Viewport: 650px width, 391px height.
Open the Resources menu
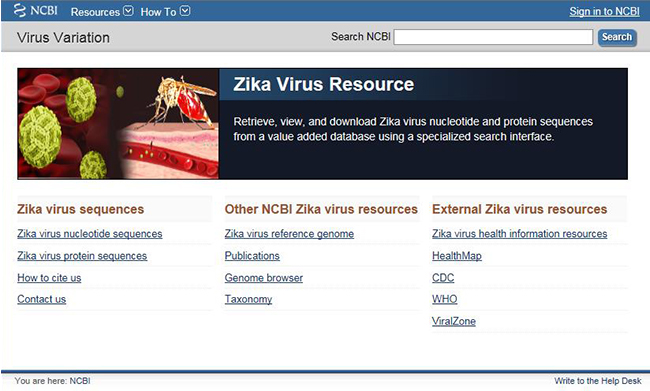(95, 12)
